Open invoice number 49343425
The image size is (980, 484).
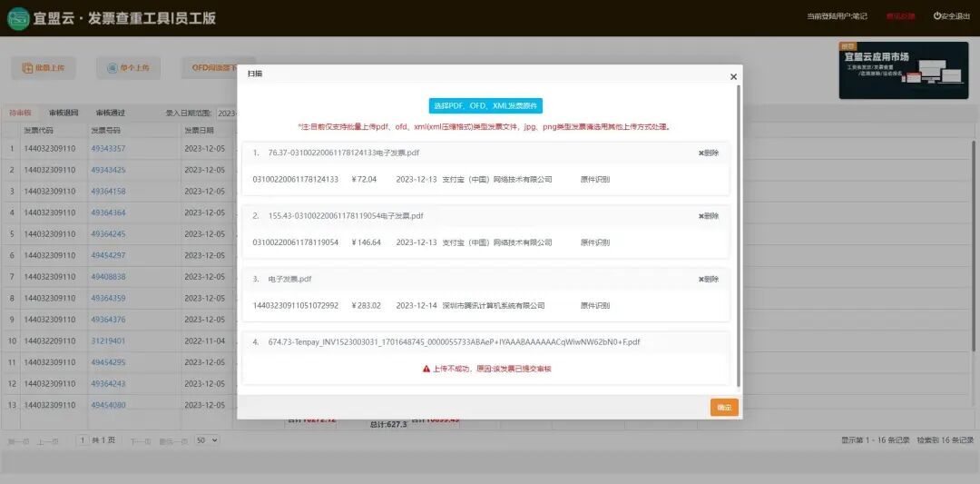(x=108, y=170)
